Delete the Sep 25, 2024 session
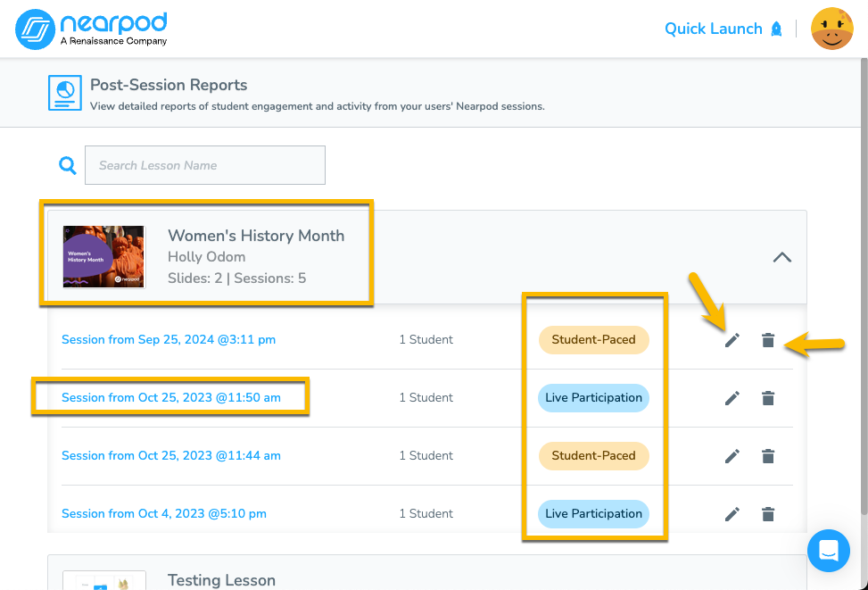Image resolution: width=868 pixels, height=590 pixels. pyautogui.click(x=768, y=340)
